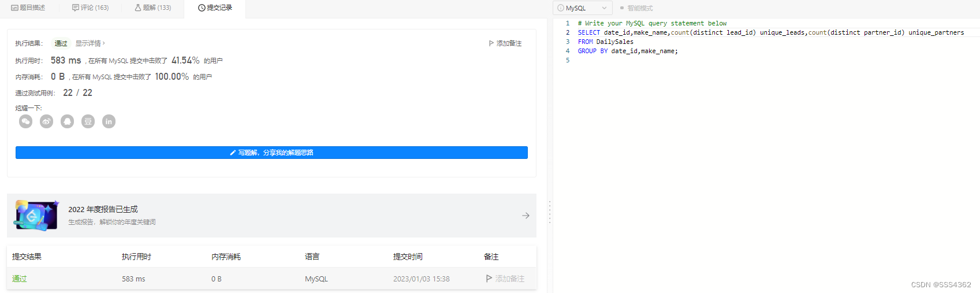This screenshot has width=980, height=293.
Task: Open the 题解 (133) tab
Action: point(153,8)
